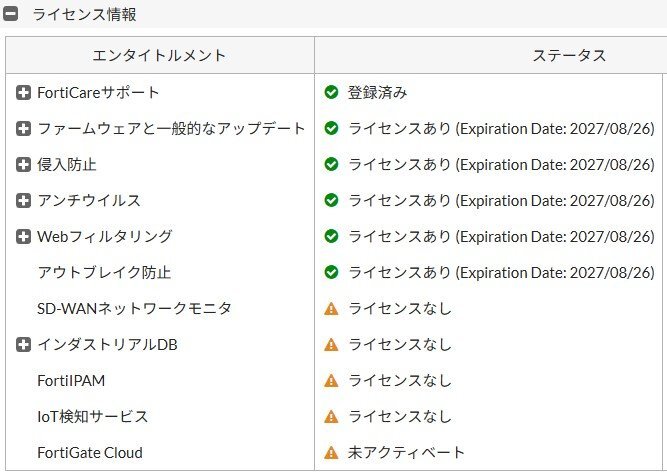Image resolution: width=667 pixels, height=473 pixels.
Task: Select the SD-WANネットワークモニタ entry
Action: pyautogui.click(x=134, y=309)
